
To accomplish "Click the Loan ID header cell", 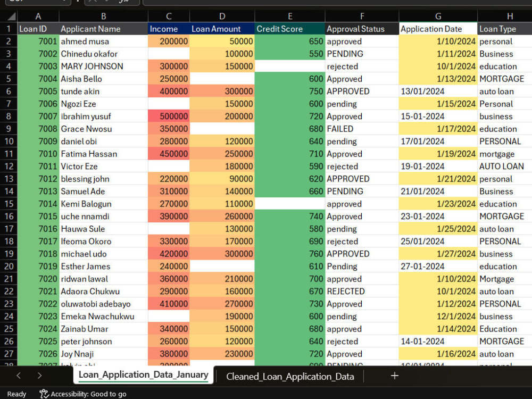I will tap(38, 29).
